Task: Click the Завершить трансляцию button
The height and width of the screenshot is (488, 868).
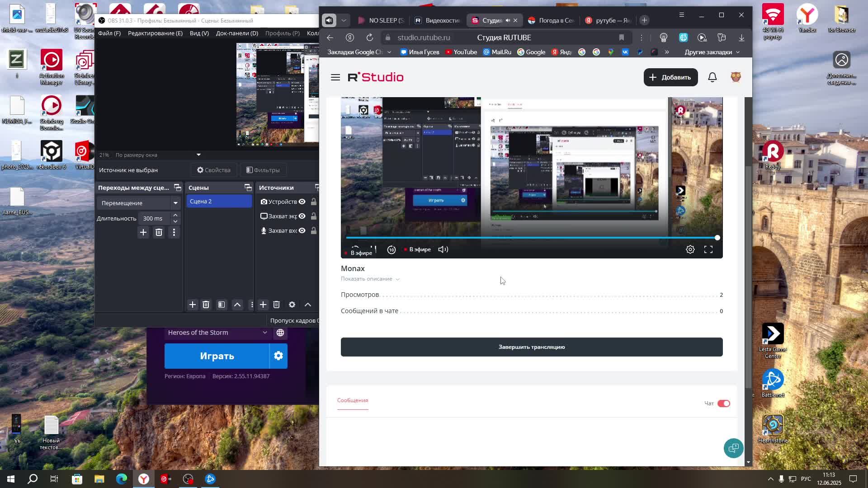Action: (x=531, y=347)
